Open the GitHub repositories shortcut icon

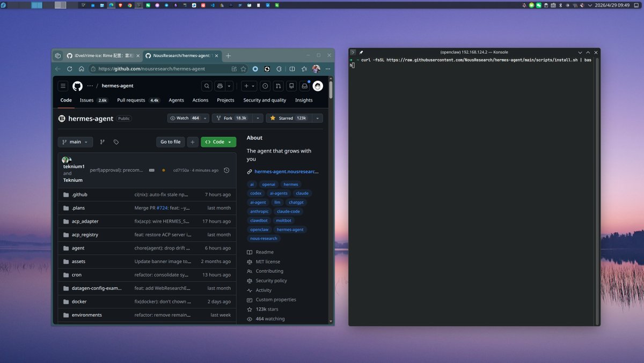[291, 86]
